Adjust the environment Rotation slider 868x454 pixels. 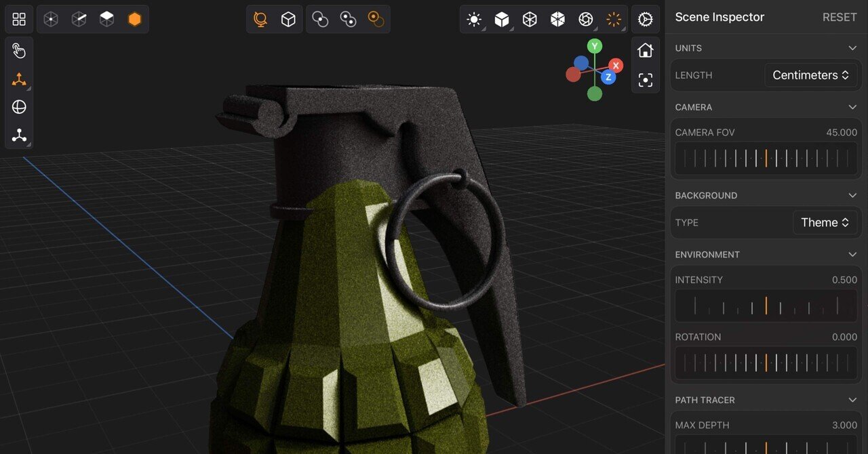click(766, 363)
